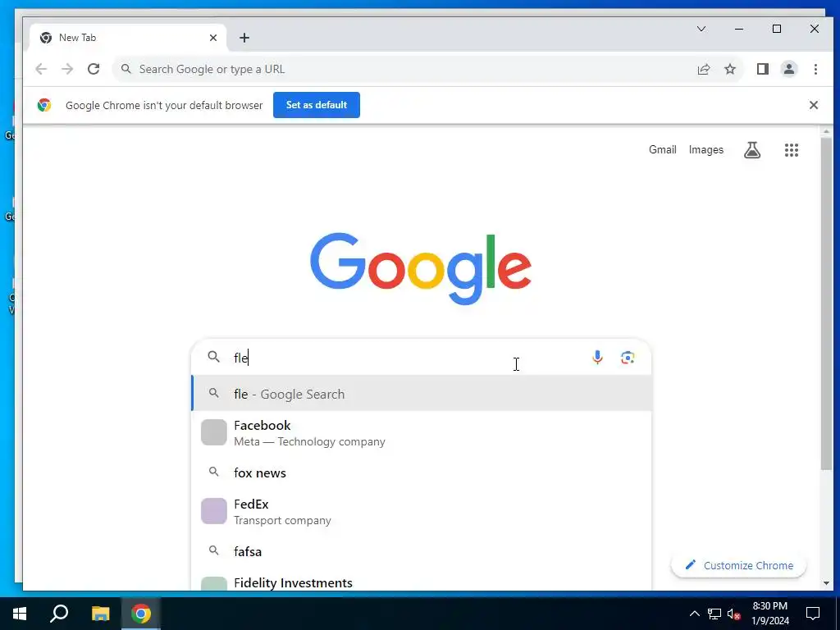Choose the Facebook suggestion
The height and width of the screenshot is (630, 840).
(422, 433)
